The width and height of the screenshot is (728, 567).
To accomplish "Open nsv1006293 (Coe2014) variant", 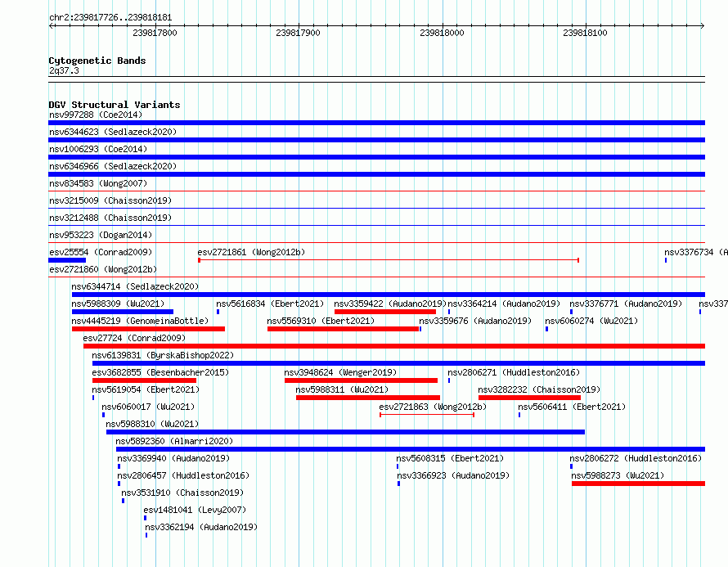I will point(98,149).
